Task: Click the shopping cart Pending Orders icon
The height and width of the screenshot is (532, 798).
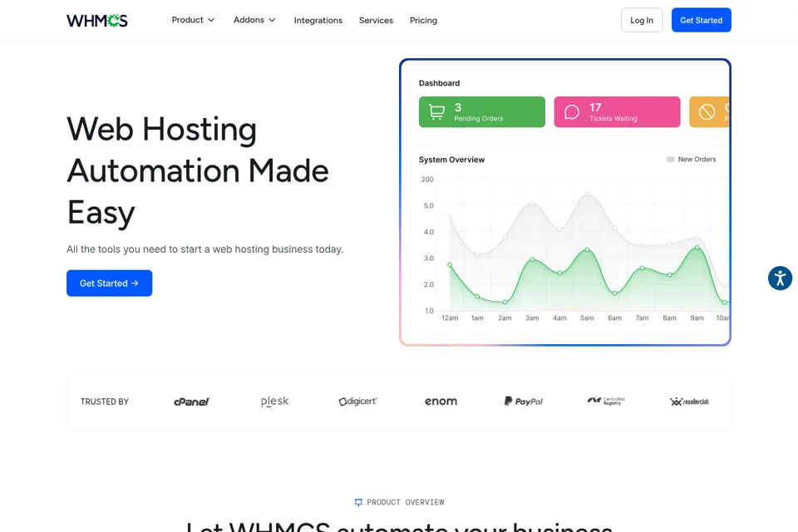Action: [436, 112]
